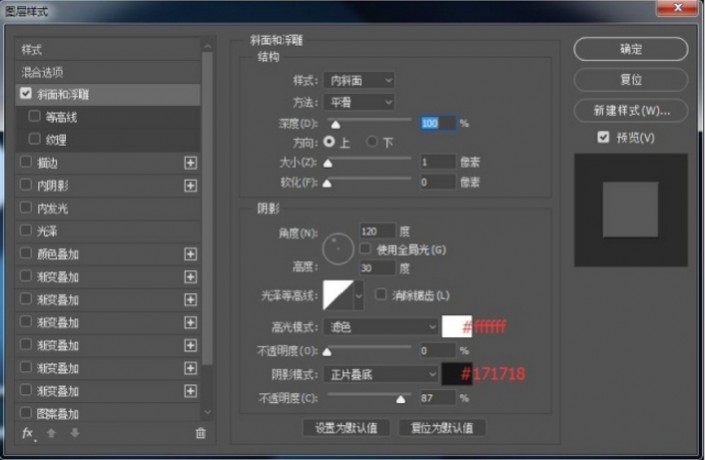Image resolution: width=705 pixels, height=460 pixels.
Task: Click the 深度 value field showing 100
Action: 438,123
